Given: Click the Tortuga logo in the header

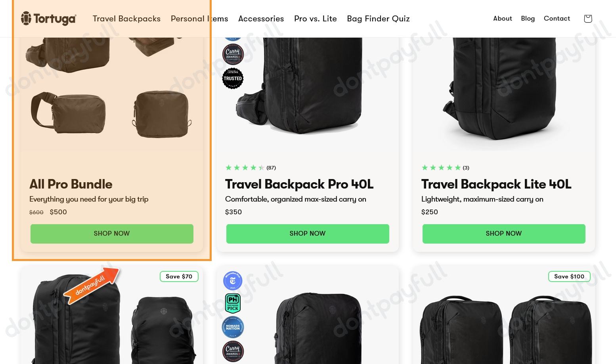Looking at the screenshot, I should [48, 18].
